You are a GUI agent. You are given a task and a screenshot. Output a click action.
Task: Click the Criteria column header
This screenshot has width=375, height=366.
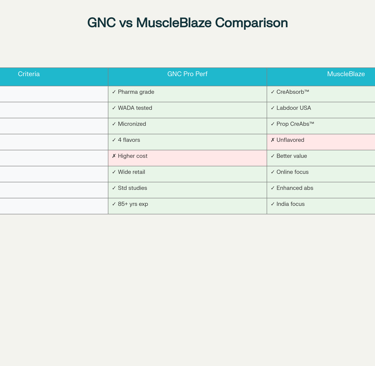tap(54, 77)
